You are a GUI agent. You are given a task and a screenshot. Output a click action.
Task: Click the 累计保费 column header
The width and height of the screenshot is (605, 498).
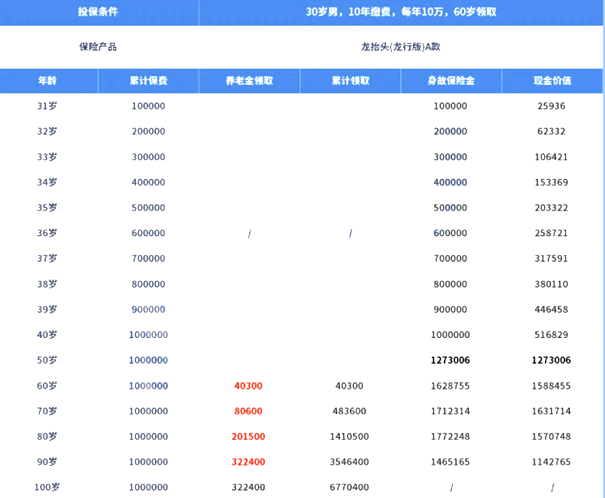tap(149, 81)
